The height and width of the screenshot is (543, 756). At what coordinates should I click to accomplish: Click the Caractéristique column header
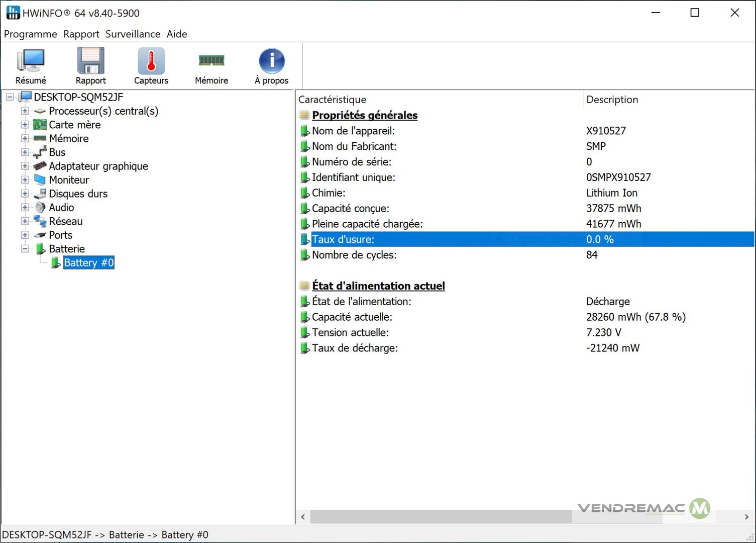click(332, 100)
